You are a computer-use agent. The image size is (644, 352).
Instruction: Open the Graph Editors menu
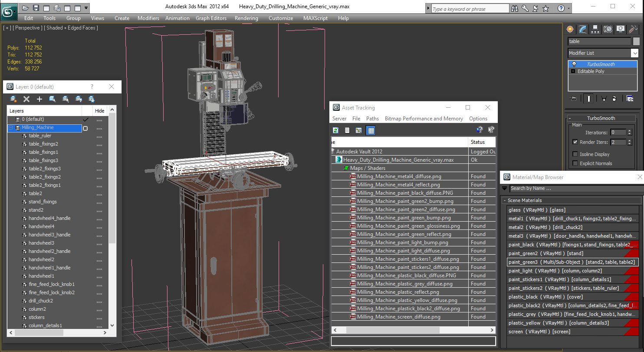pos(211,18)
